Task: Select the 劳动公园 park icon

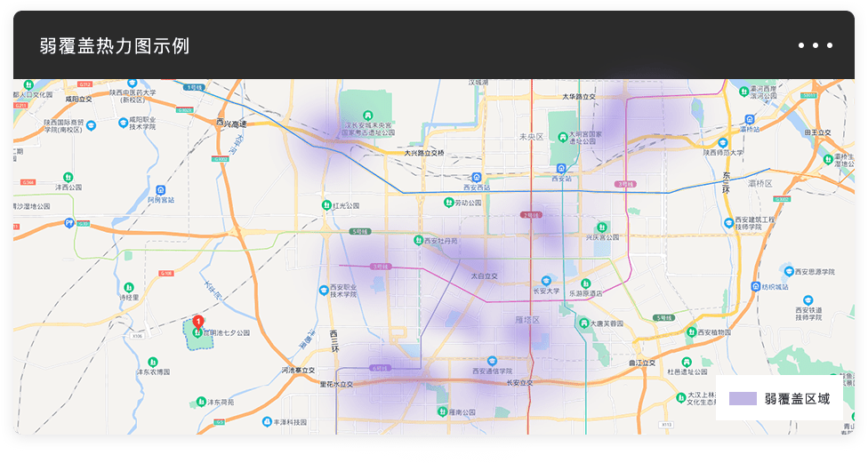Action: [449, 203]
